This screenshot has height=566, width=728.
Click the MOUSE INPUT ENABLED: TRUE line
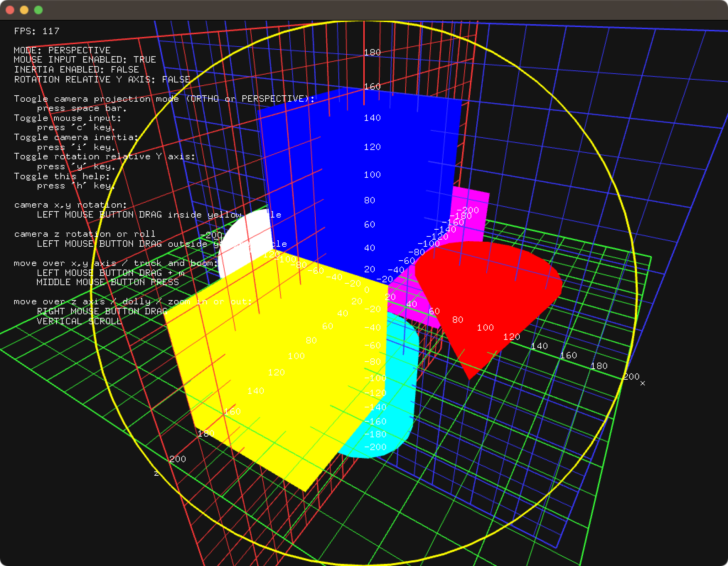click(x=85, y=60)
